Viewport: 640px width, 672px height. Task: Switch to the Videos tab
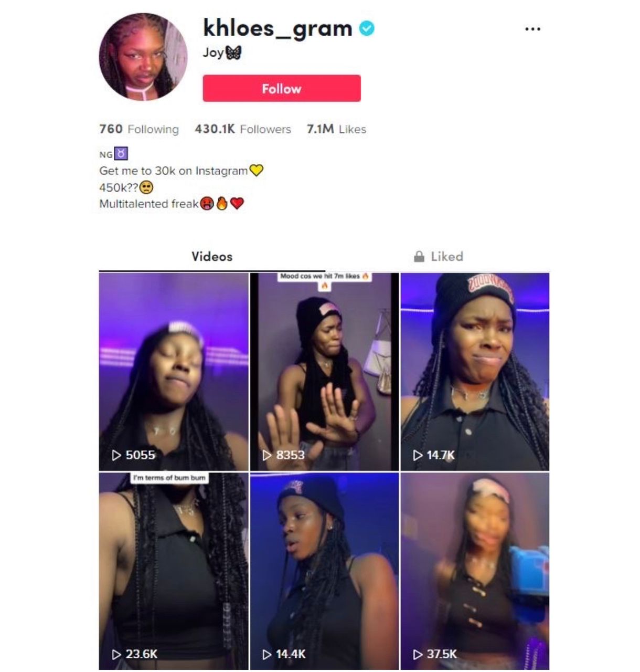pos(212,256)
